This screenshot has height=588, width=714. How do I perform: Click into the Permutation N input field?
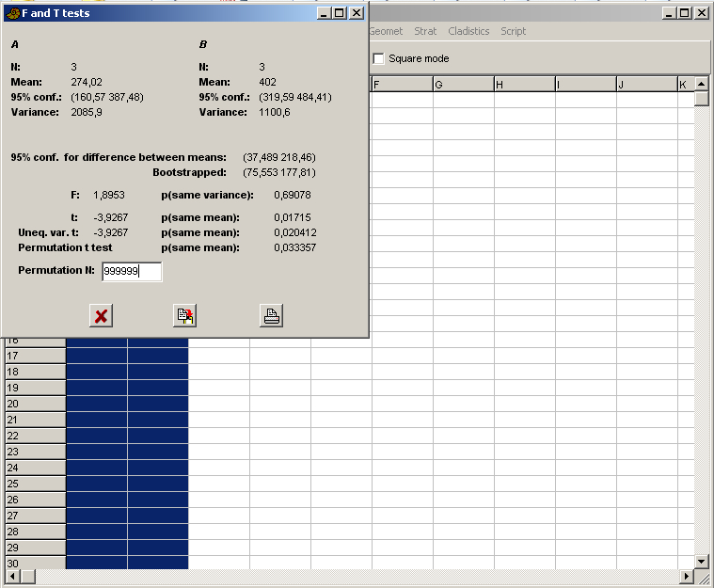(132, 272)
